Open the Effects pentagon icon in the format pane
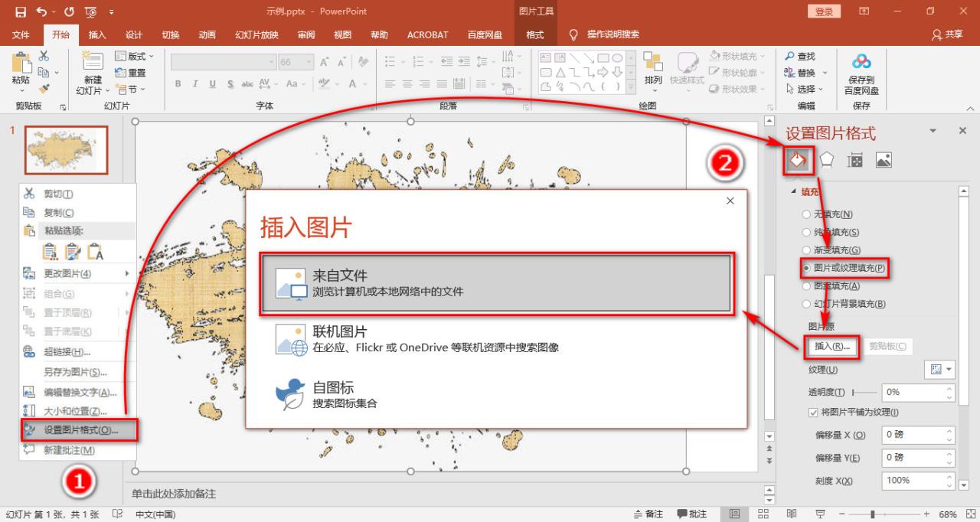Image resolution: width=980 pixels, height=522 pixels. 827,159
